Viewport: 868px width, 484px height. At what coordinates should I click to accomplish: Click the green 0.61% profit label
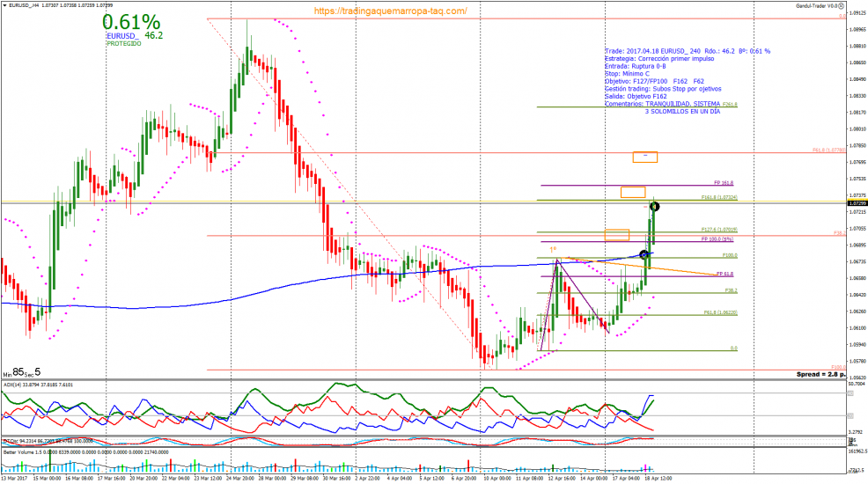pos(130,21)
